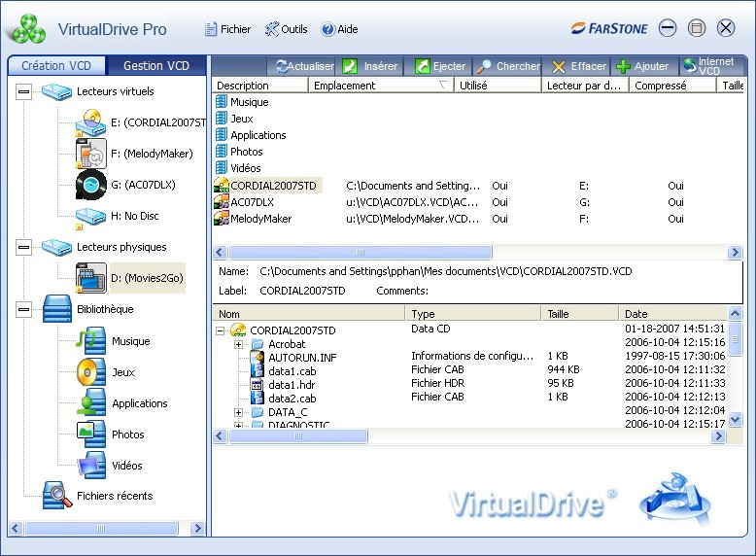Click left tree panel horizontal scrollbar thumb

tap(101, 528)
